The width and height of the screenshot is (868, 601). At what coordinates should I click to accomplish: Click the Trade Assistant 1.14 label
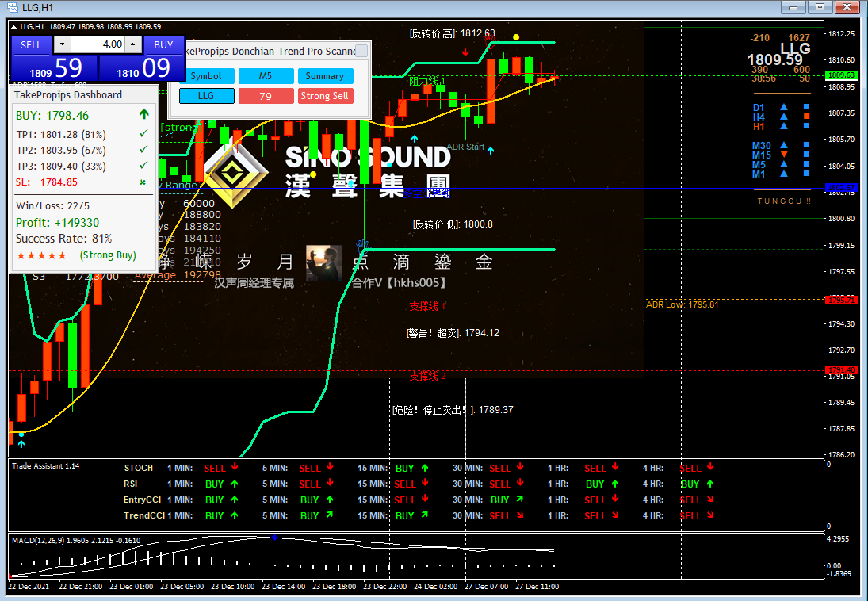(45, 466)
